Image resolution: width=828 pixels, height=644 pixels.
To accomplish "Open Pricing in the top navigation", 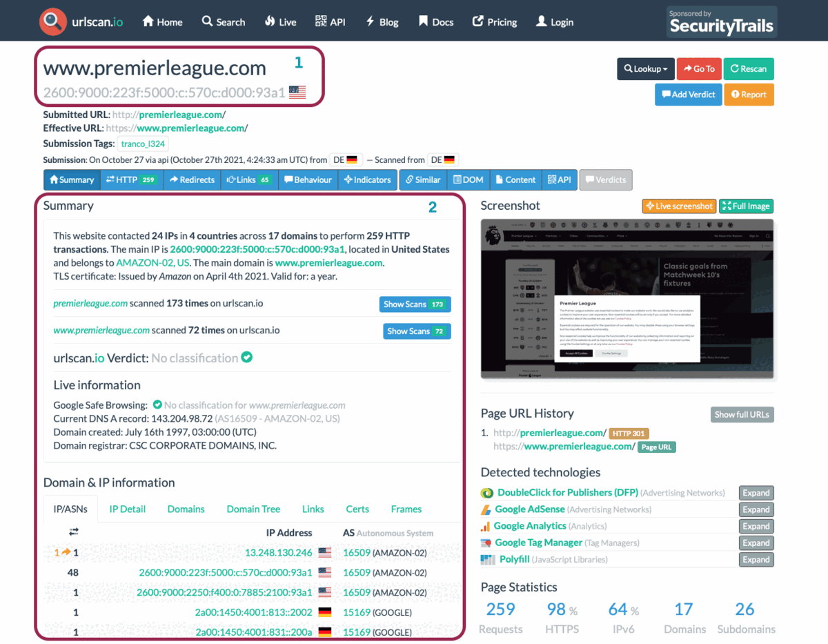I will coord(495,22).
